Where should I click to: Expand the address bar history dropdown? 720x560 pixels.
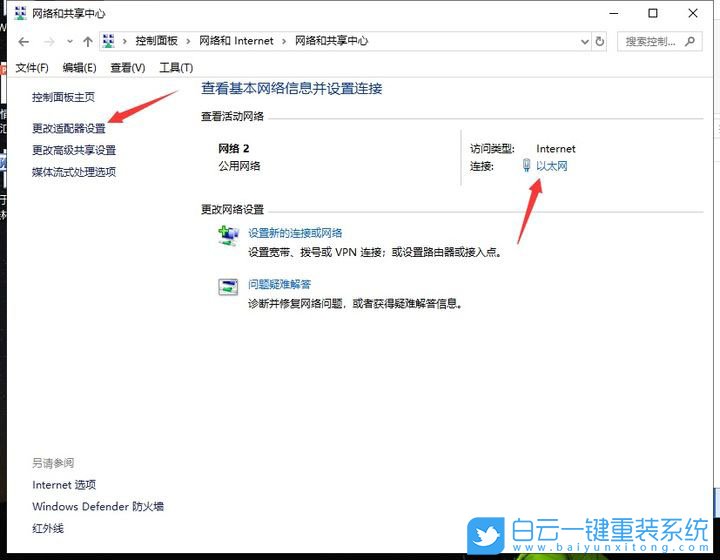(585, 42)
